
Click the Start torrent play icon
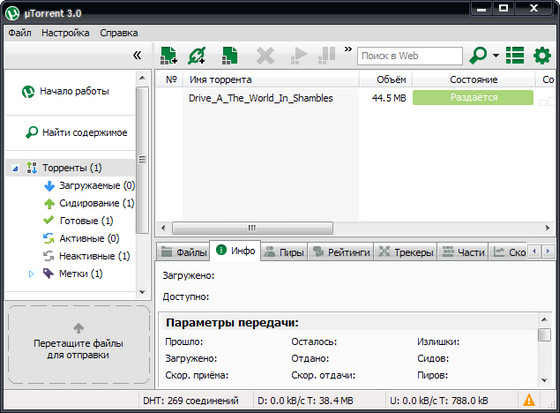click(299, 56)
